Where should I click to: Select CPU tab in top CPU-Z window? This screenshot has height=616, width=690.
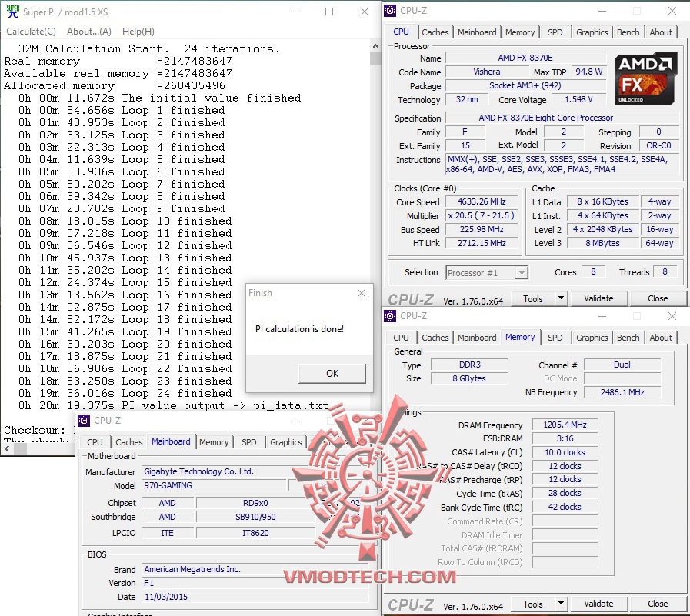401,32
